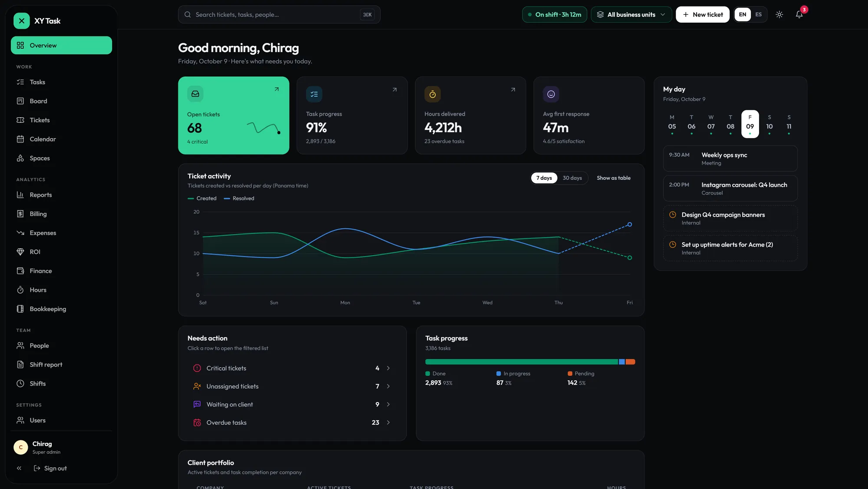Click the Avg first response smiley icon
This screenshot has width=868, height=489.
[551, 94]
